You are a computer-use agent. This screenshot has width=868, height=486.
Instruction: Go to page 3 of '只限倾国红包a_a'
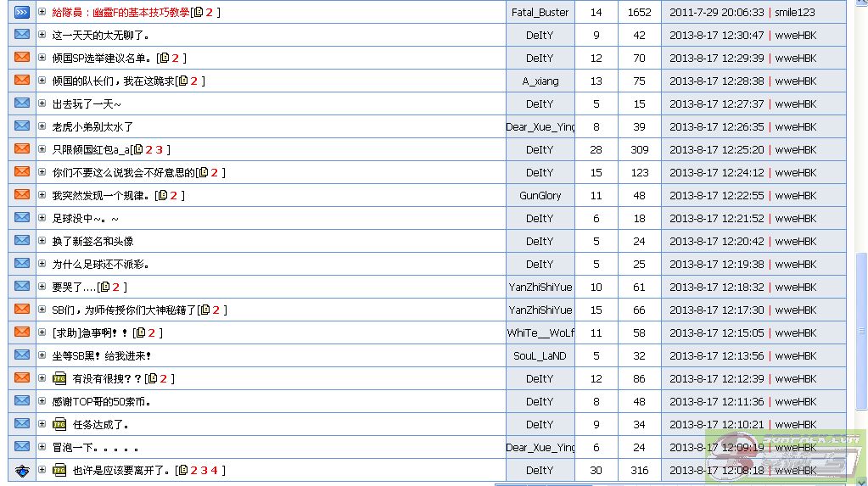[159, 150]
